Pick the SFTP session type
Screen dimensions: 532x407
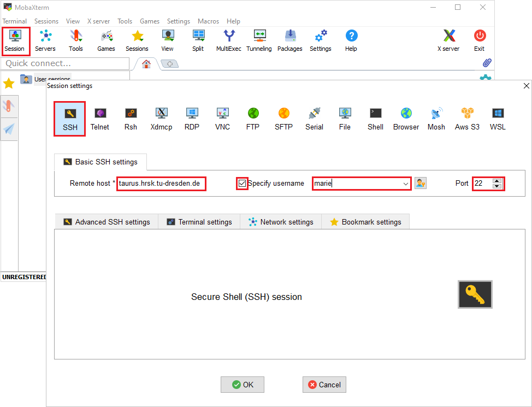[283, 119]
